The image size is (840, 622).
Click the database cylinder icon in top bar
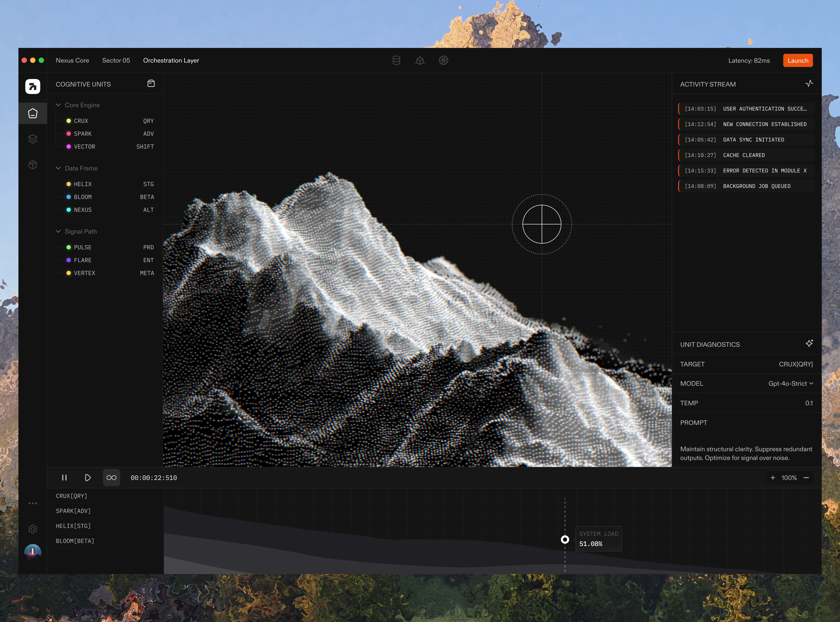point(396,60)
